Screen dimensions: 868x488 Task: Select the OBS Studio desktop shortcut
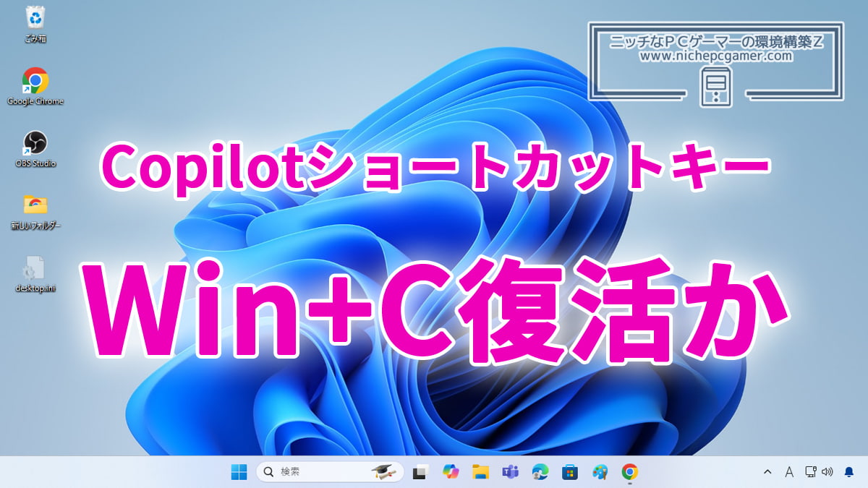35,148
